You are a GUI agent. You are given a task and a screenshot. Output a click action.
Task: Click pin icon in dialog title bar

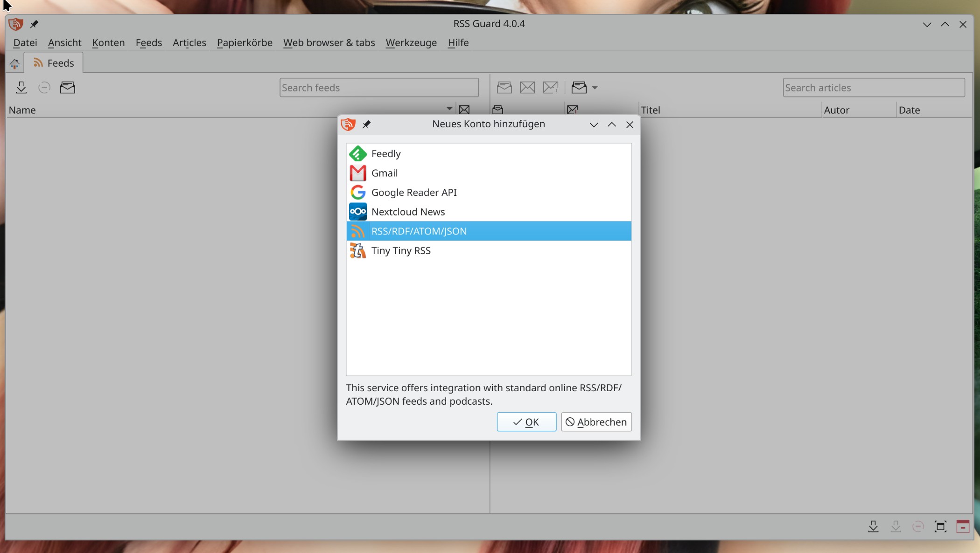[366, 124]
